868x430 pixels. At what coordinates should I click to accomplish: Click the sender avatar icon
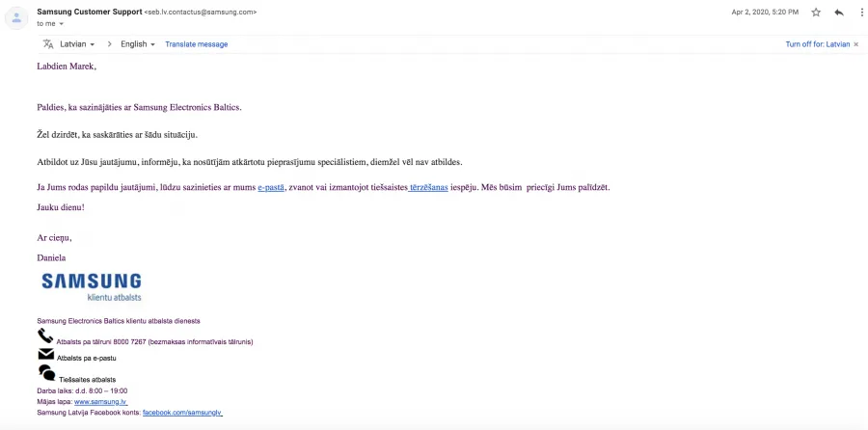(x=16, y=17)
